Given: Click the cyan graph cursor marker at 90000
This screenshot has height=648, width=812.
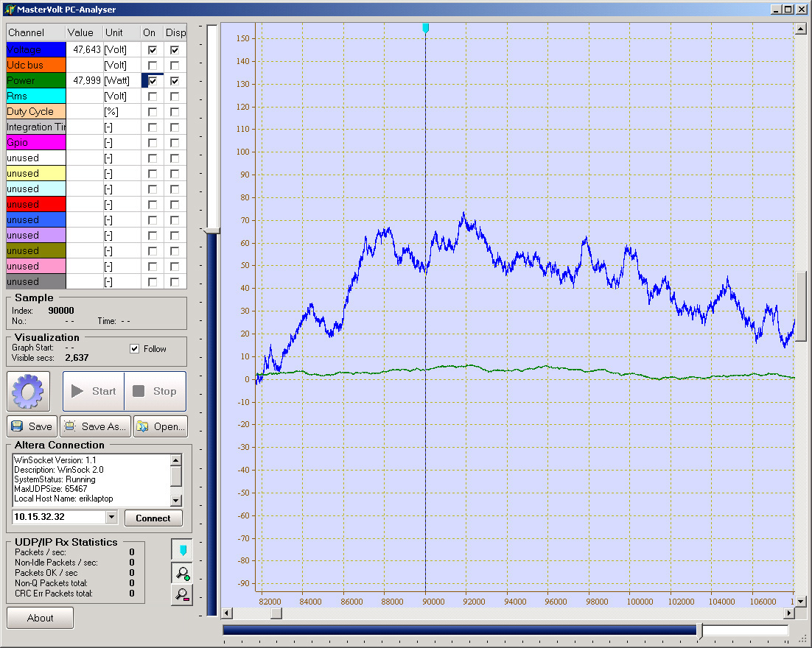Looking at the screenshot, I should [426, 28].
